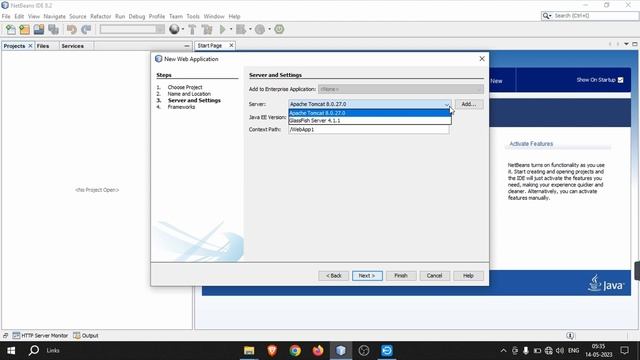Click the Next button in the wizard
Viewport: 640px width, 360px height.
click(x=367, y=276)
